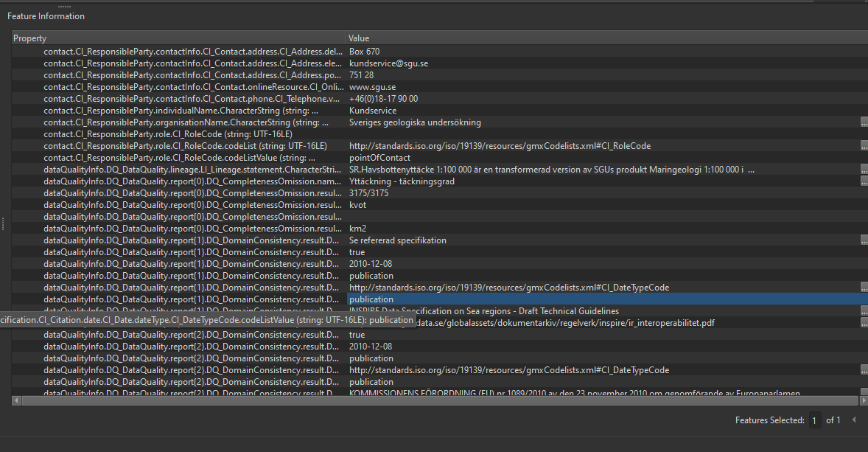Image resolution: width=868 pixels, height=452 pixels.
Task: Open full text of SR.Havsbottenyttäcke lineage value
Action: point(864,170)
